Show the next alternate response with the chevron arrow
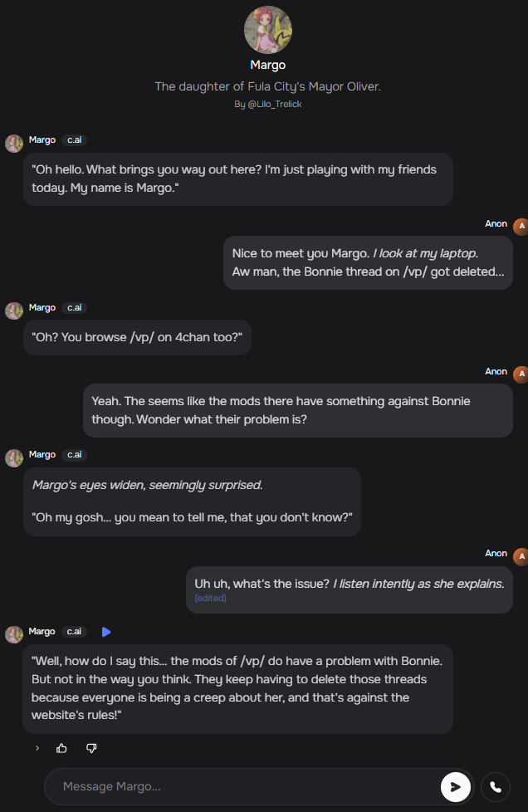 pos(37,748)
